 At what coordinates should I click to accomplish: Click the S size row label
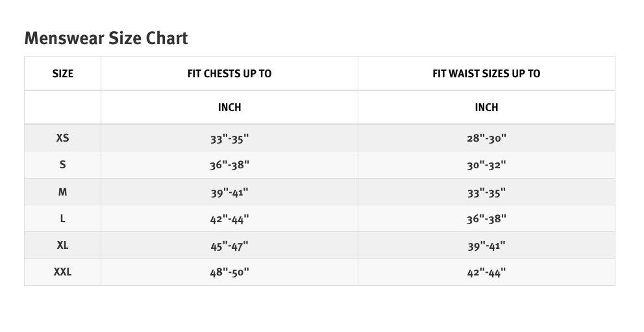tap(62, 164)
